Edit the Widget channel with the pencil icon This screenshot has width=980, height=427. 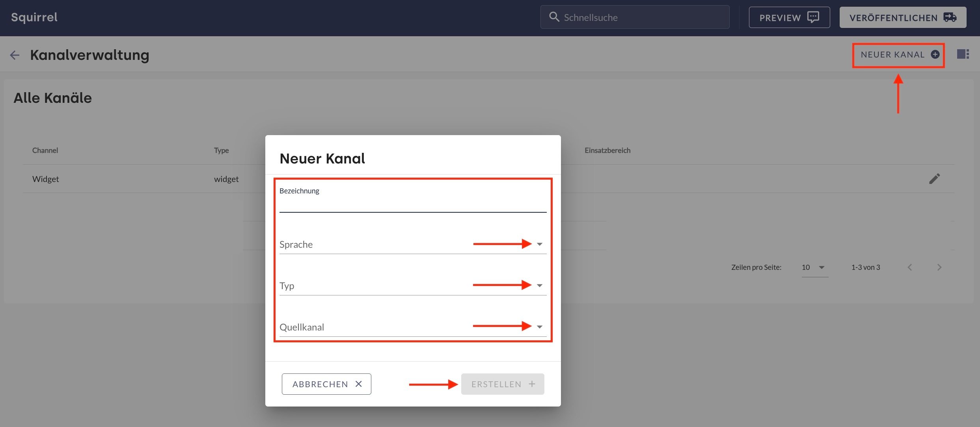click(934, 179)
